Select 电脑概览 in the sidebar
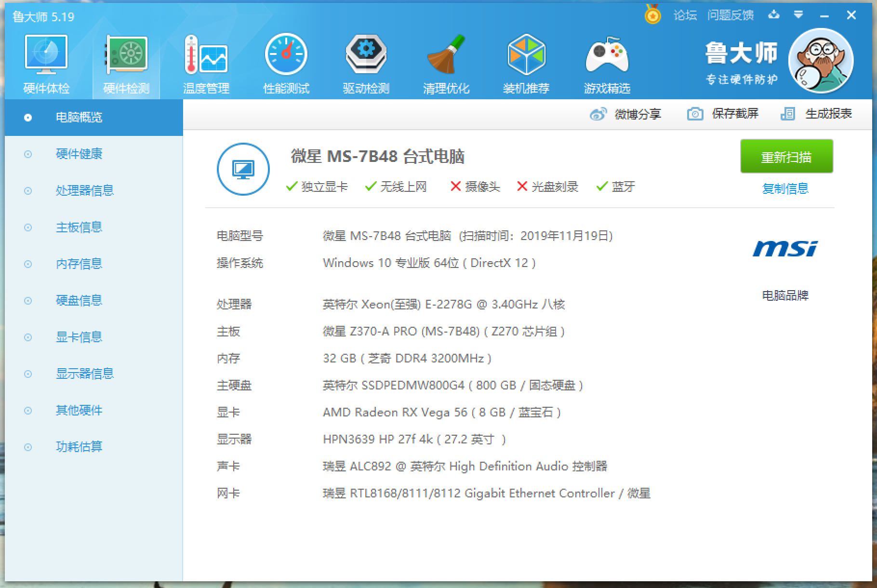The height and width of the screenshot is (588, 877). [94, 118]
